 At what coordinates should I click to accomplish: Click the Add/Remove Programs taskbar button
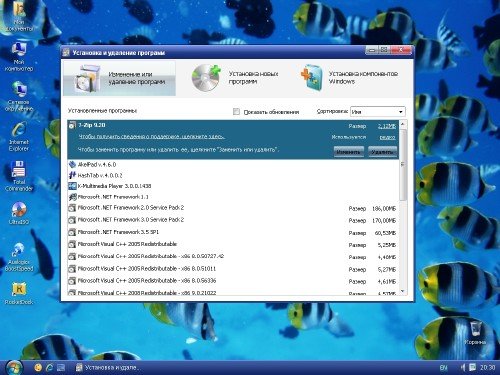(108, 367)
